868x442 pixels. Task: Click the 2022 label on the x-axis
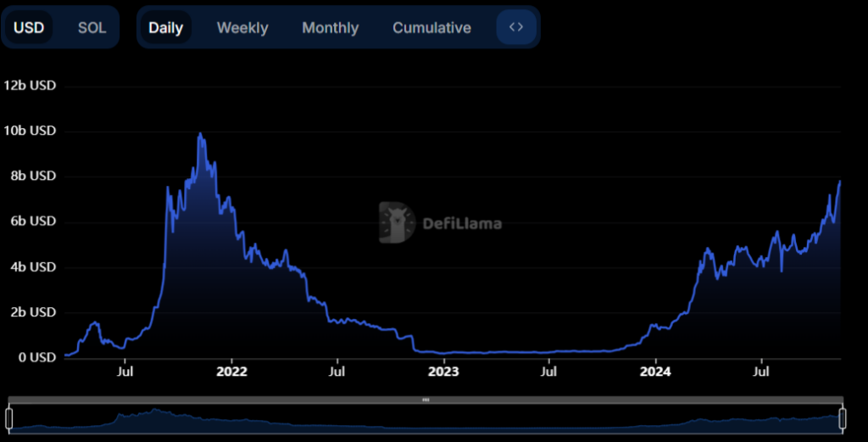tap(231, 371)
